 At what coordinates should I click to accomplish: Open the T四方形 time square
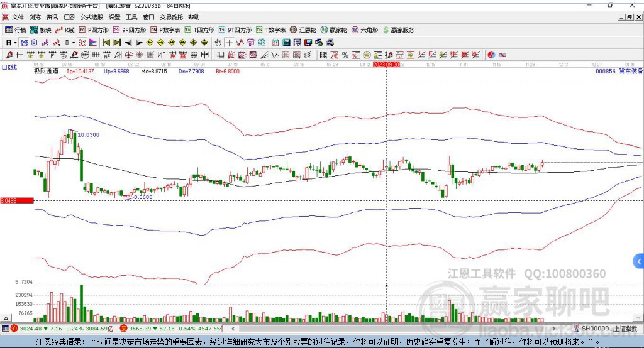199,30
